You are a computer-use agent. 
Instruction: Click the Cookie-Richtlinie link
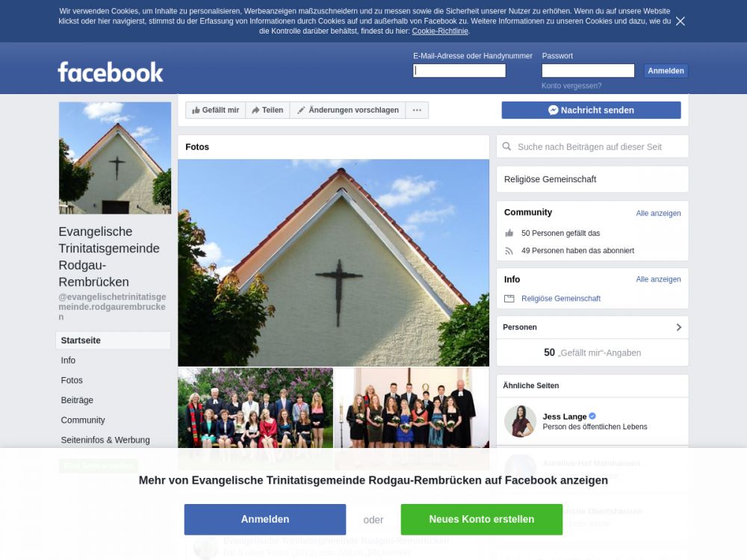pyautogui.click(x=440, y=31)
